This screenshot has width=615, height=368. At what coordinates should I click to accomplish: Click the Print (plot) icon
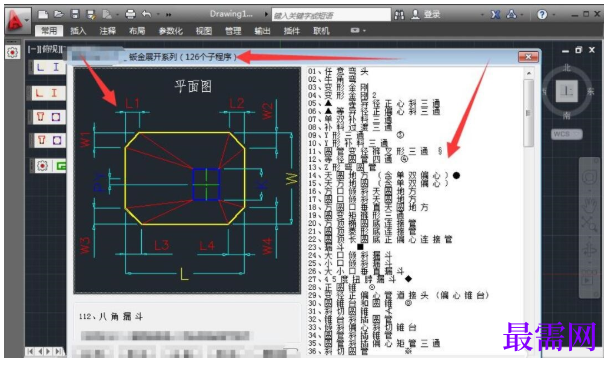tap(130, 15)
